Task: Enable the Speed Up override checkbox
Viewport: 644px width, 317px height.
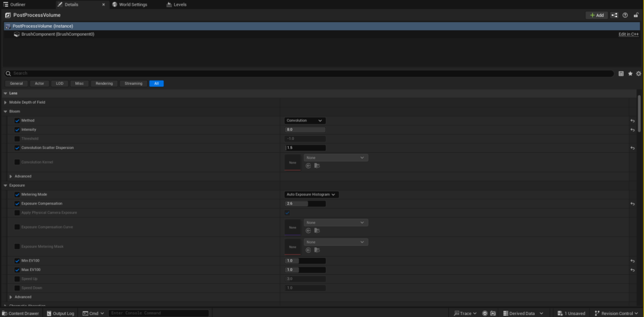Action: point(17,279)
